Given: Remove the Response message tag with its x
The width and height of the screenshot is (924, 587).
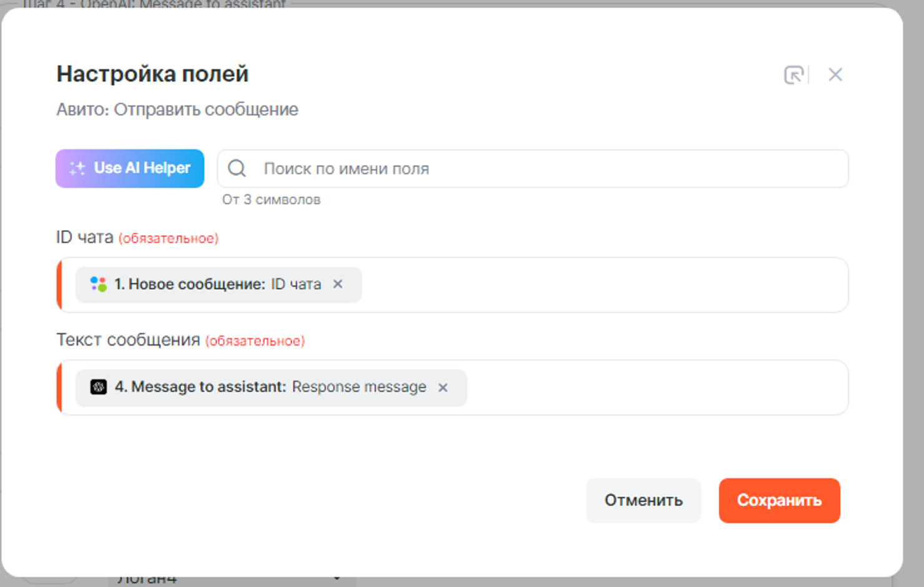Looking at the screenshot, I should click(x=443, y=387).
